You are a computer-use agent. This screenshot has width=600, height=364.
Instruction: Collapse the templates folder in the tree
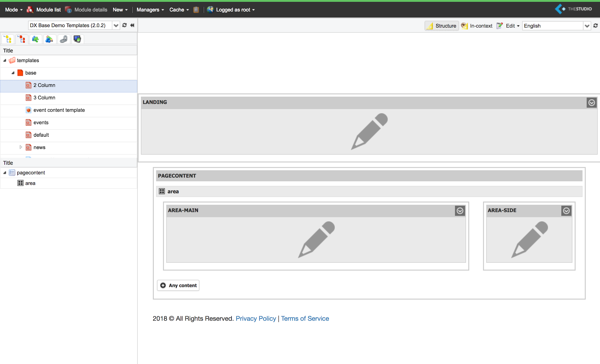click(4, 60)
